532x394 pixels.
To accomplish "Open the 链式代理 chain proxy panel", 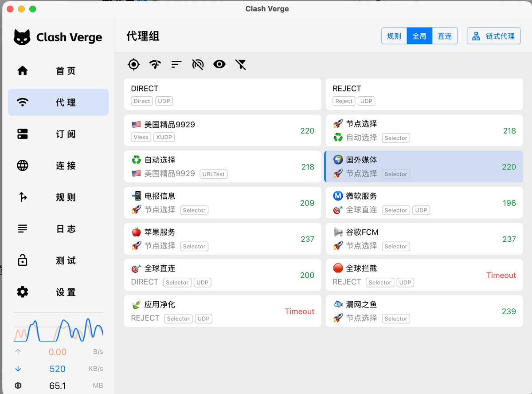I will tap(493, 36).
